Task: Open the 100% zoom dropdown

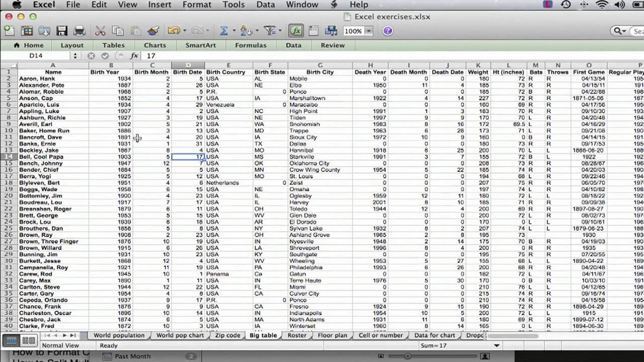Action: (369, 31)
